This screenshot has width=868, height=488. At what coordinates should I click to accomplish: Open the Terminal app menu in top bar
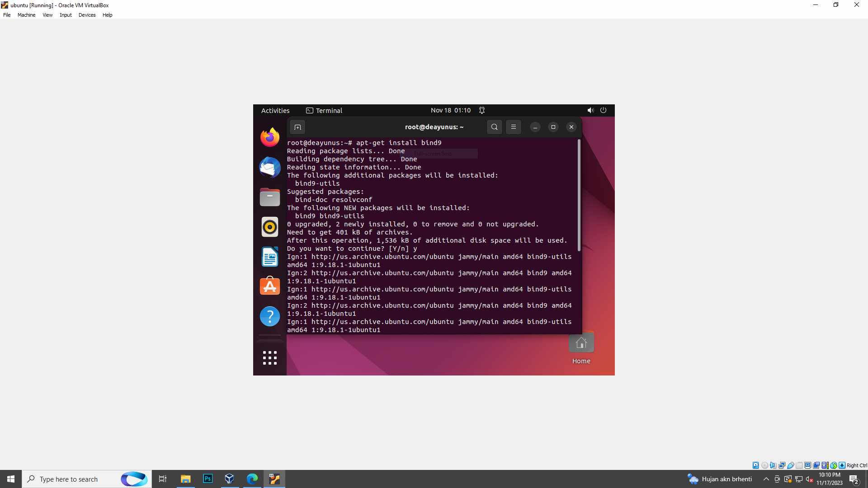coord(324,111)
